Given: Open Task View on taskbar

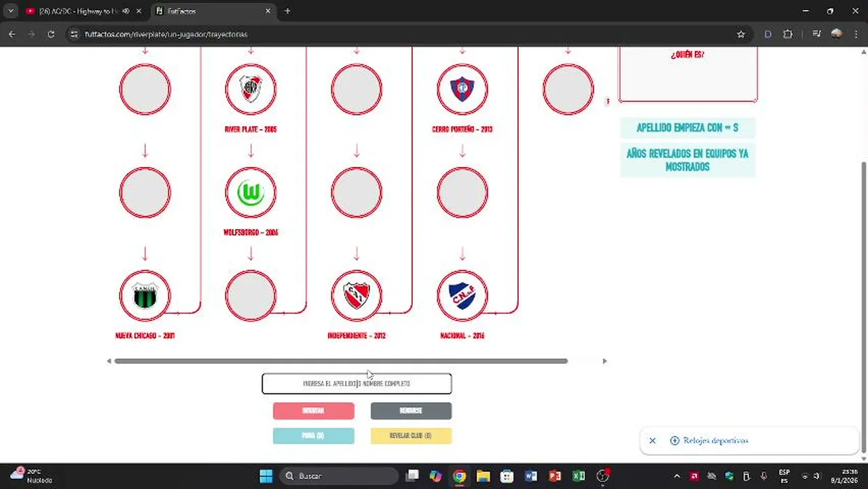Looking at the screenshot, I should pos(412,476).
